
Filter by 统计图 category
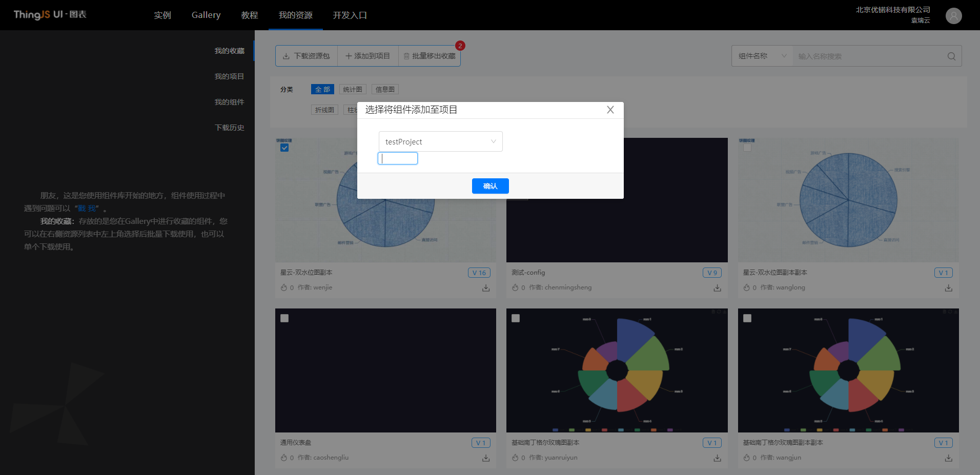353,89
